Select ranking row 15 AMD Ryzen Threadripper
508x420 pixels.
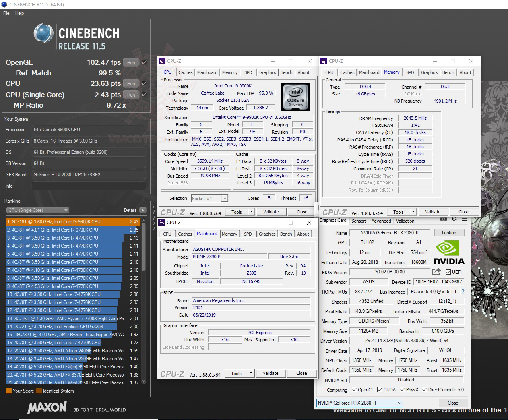[72, 335]
